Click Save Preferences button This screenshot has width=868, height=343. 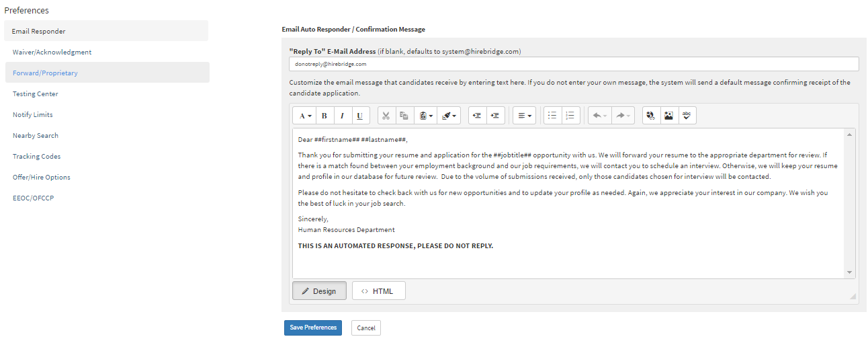pos(313,328)
